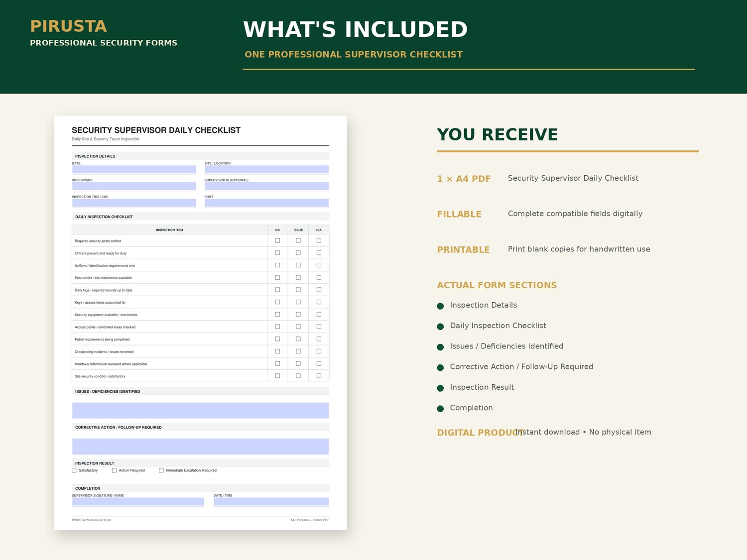
Task: Click the PIRUSTA brand logo text
Action: [68, 26]
